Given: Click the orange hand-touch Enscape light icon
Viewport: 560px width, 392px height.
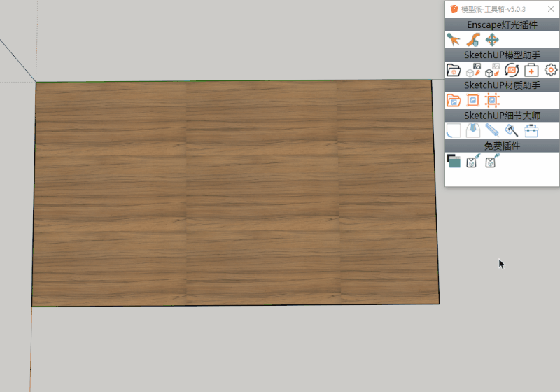Looking at the screenshot, I should (473, 40).
